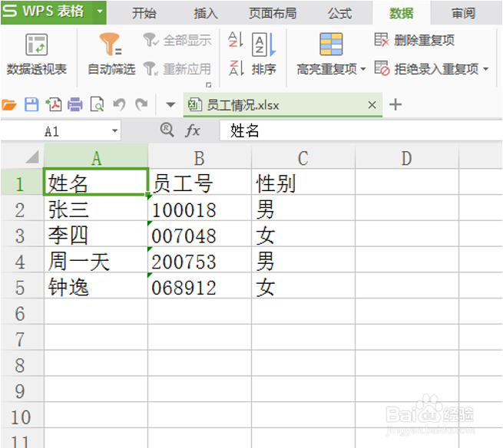Open the 数据透视表 pivot table tool
Image resolution: width=503 pixels, height=448 pixels.
tap(37, 54)
